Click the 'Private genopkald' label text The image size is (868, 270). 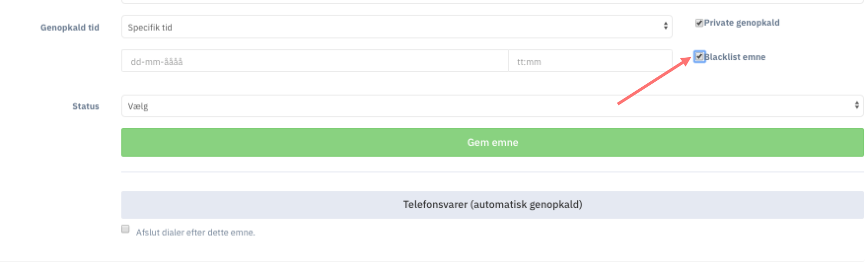click(742, 23)
